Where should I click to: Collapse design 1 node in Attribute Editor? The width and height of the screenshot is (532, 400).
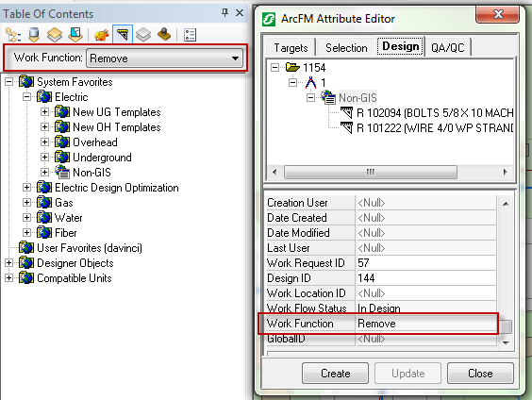[292, 82]
